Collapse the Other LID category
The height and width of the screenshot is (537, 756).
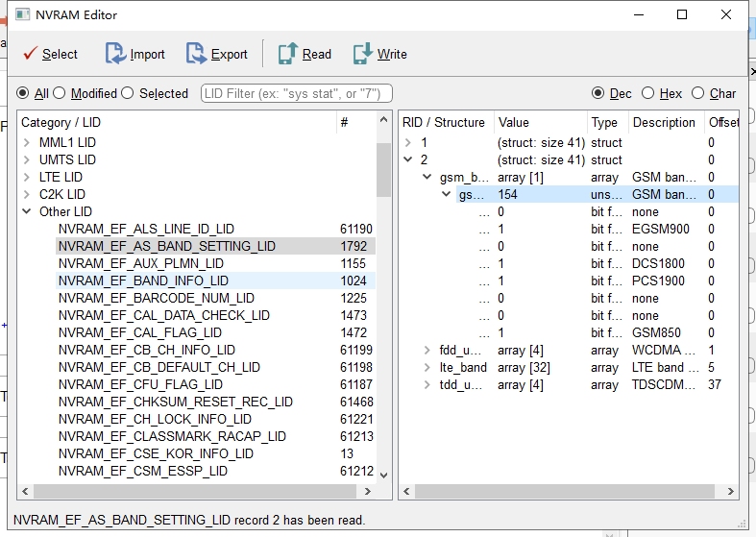point(27,212)
